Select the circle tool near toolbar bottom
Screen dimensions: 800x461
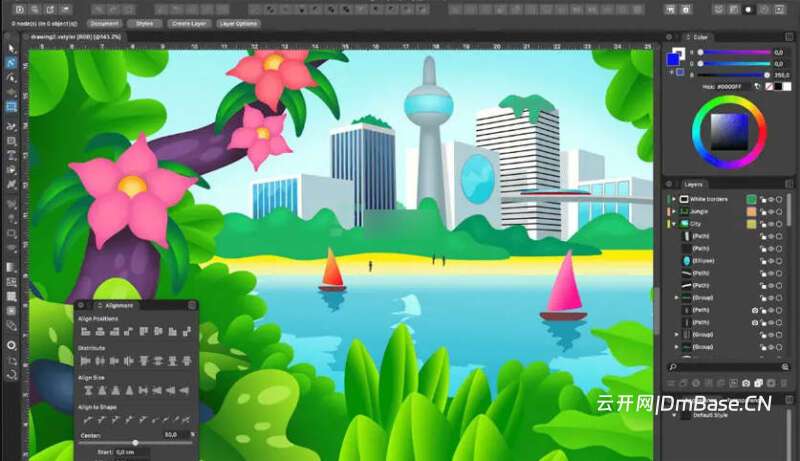(x=11, y=345)
